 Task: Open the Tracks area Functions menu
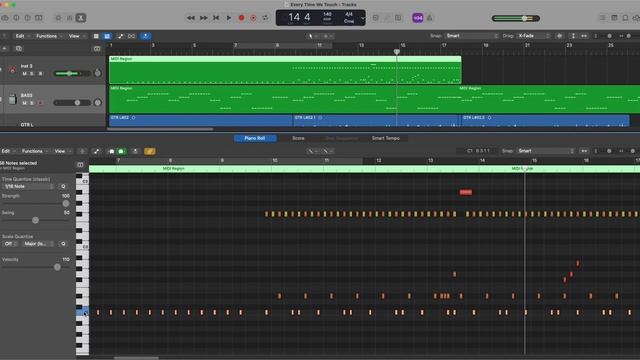pyautogui.click(x=47, y=36)
